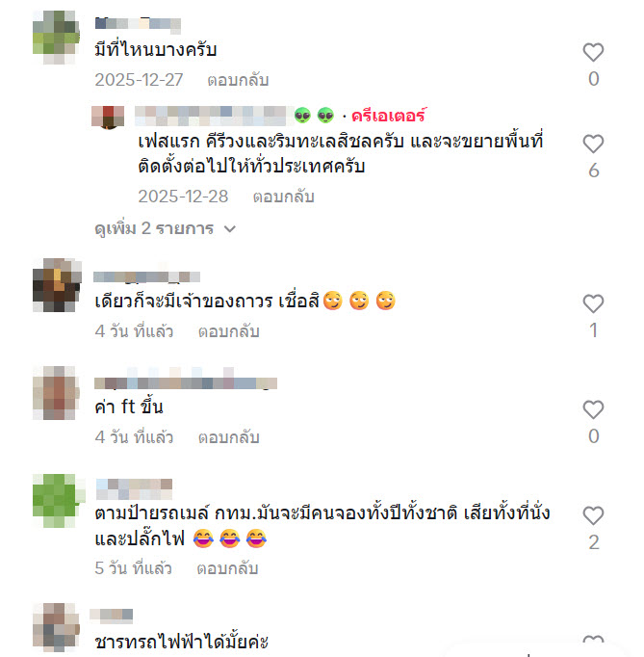Image resolution: width=644 pixels, height=657 pixels.
Task: Open green avatar of ป้ายรถเมล์ commenter
Action: [59, 501]
